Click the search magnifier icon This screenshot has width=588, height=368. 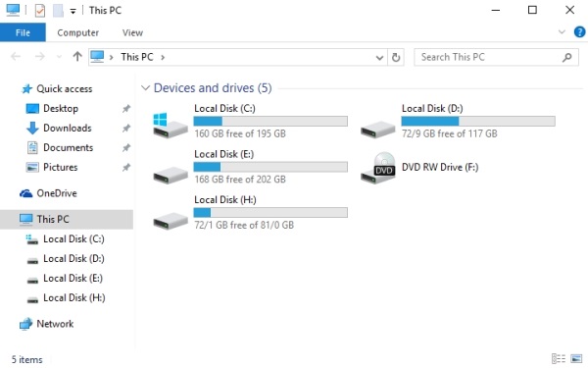point(567,58)
